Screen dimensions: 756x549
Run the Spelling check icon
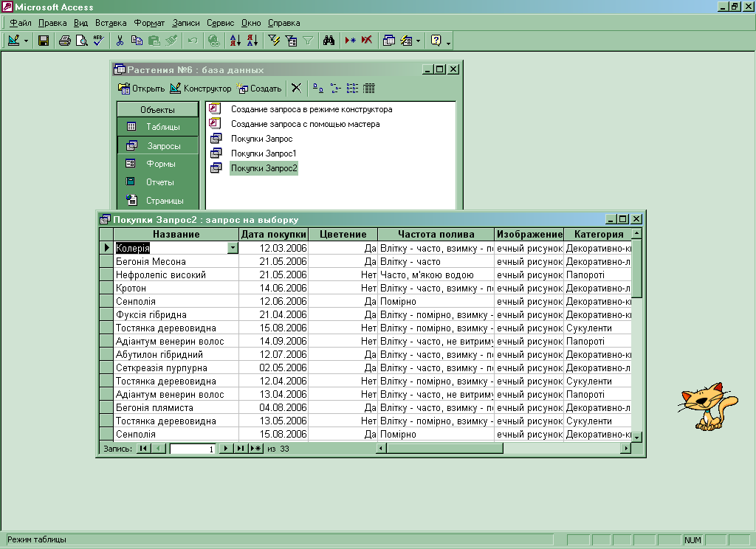(x=99, y=41)
